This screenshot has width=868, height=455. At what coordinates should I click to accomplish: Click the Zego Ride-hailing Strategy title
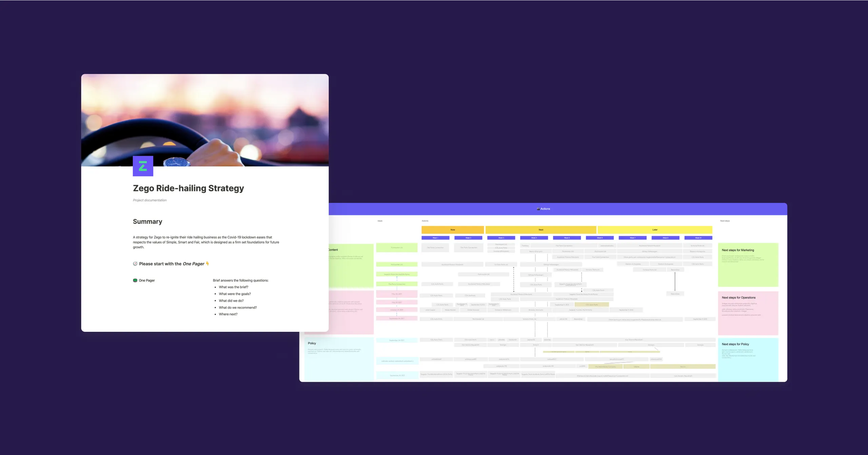(x=188, y=188)
